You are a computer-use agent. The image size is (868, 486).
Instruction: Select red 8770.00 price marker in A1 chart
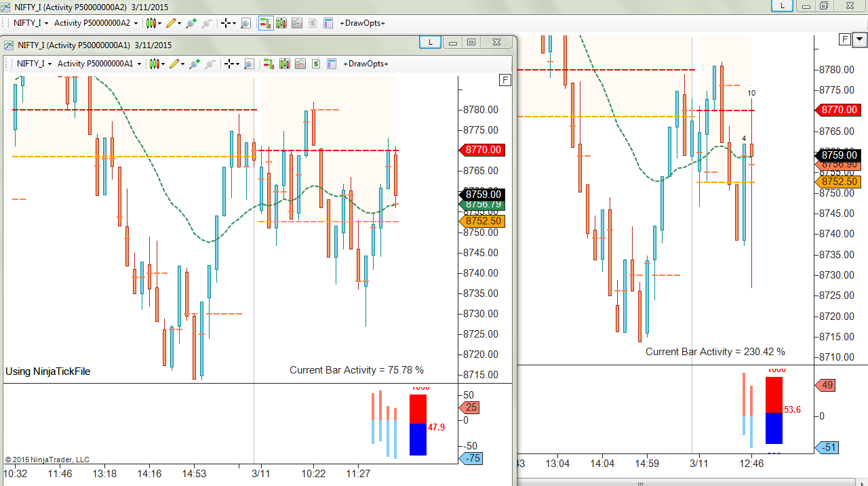coord(482,150)
